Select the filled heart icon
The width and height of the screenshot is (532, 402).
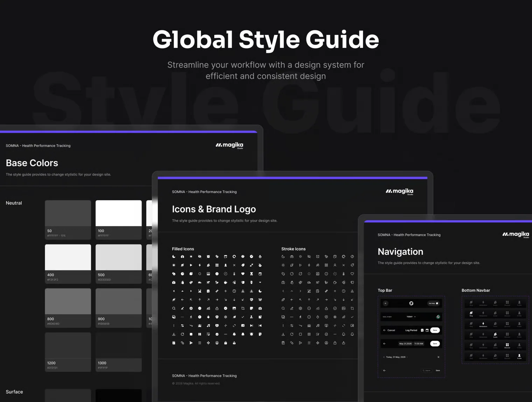(243, 274)
